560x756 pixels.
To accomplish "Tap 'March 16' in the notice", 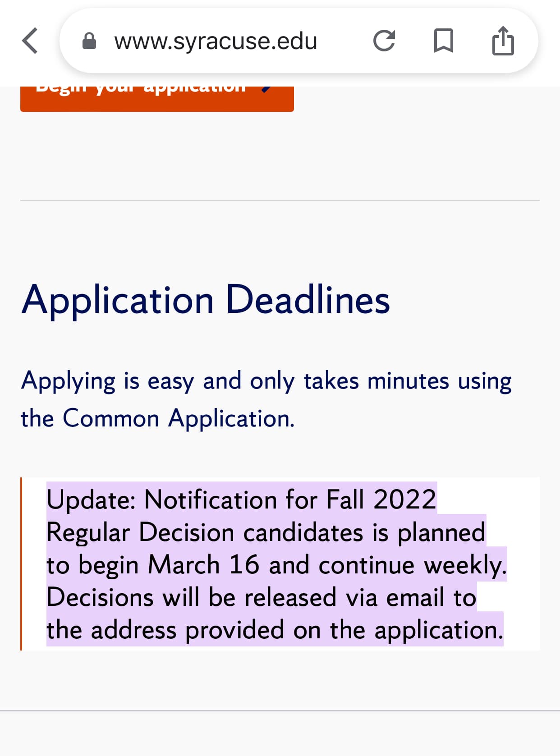I will (x=204, y=565).
